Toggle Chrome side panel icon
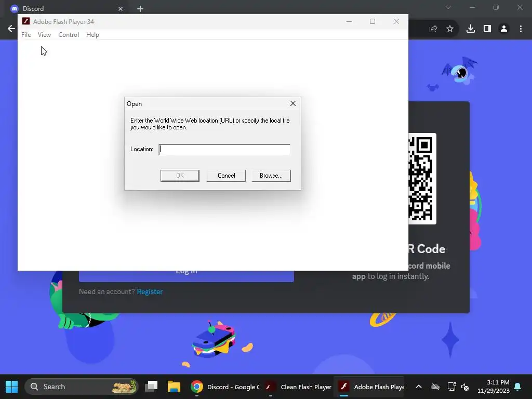 [x=487, y=29]
